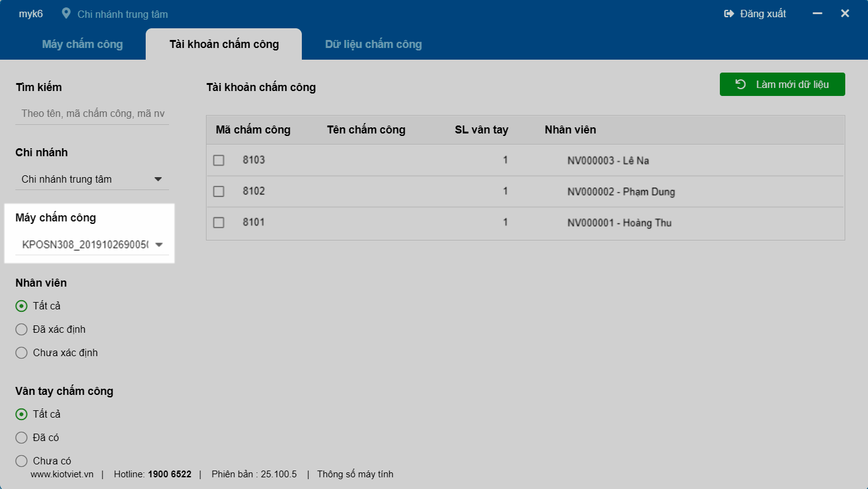Close the application window
Screen dimensions: 868x489
pyautogui.click(x=845, y=14)
